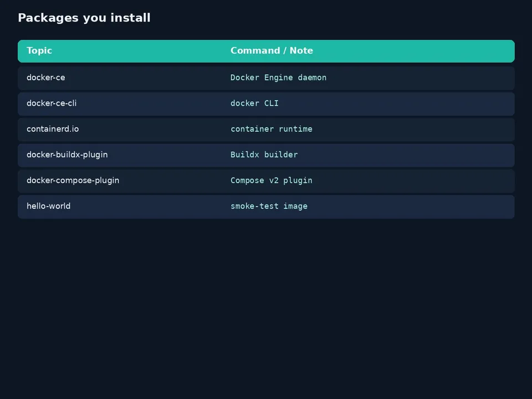Screen dimensions: 532x399
Task: Click the 'Buildx builder' note
Action: tap(264, 155)
